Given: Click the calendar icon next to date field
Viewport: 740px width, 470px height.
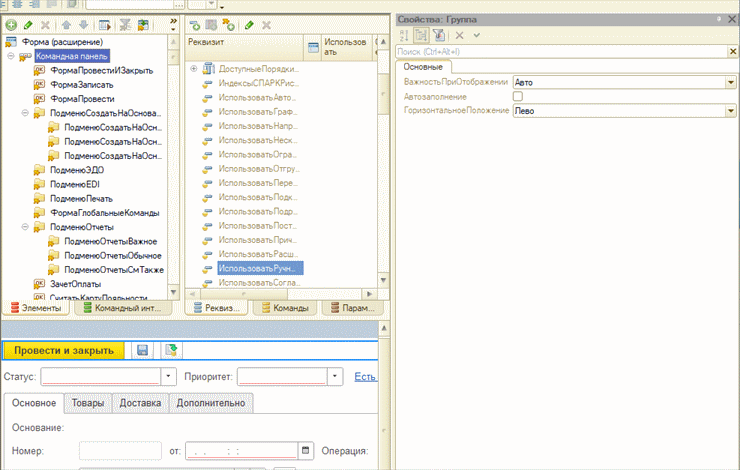Looking at the screenshot, I should [305, 450].
